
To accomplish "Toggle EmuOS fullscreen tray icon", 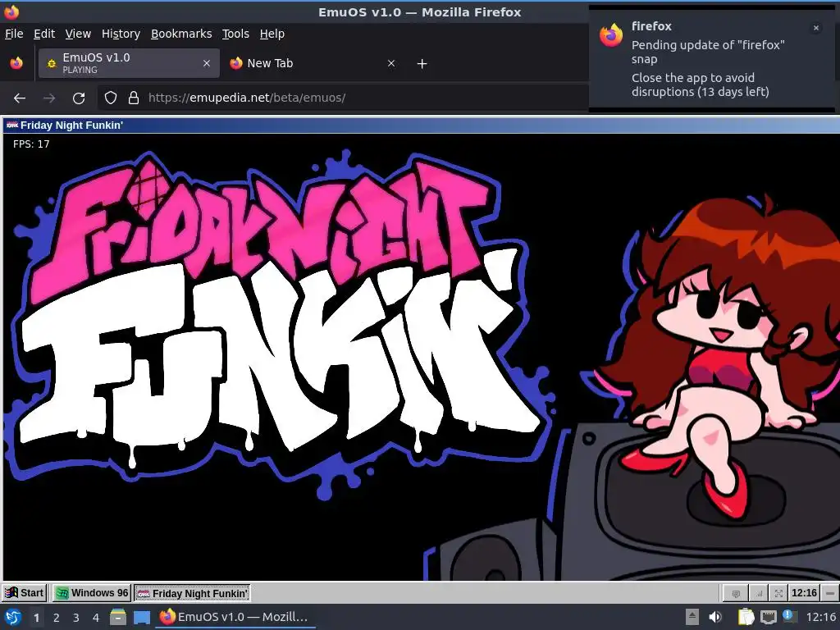I will point(778,593).
